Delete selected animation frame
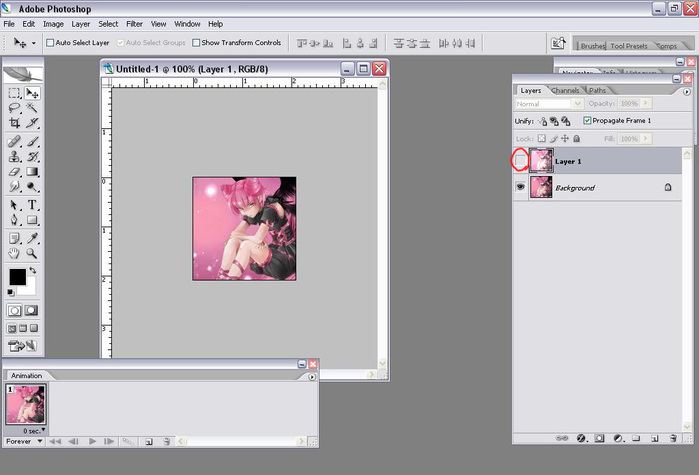The width and height of the screenshot is (699, 475). (x=166, y=441)
